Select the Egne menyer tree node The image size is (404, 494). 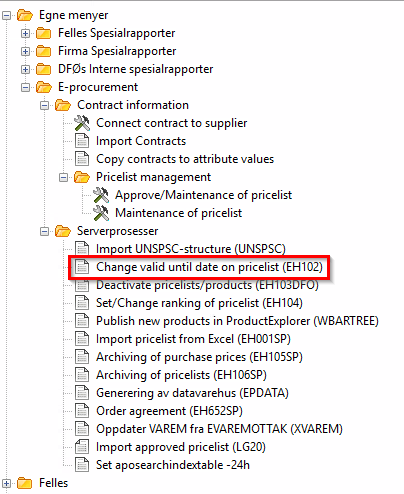(74, 15)
